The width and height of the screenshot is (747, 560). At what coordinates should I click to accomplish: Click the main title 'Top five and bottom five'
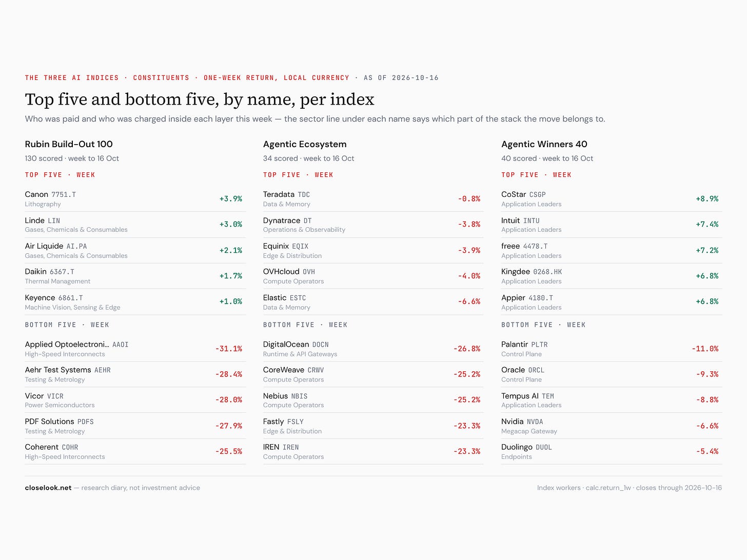(x=200, y=99)
